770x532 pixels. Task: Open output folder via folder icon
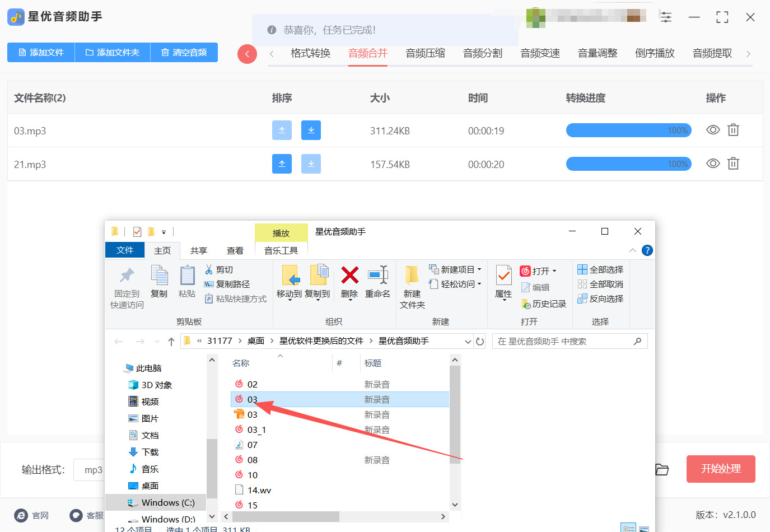[662, 470]
